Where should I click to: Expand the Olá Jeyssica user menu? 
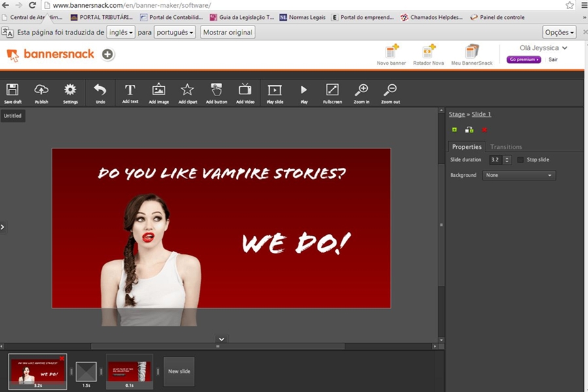(x=543, y=48)
